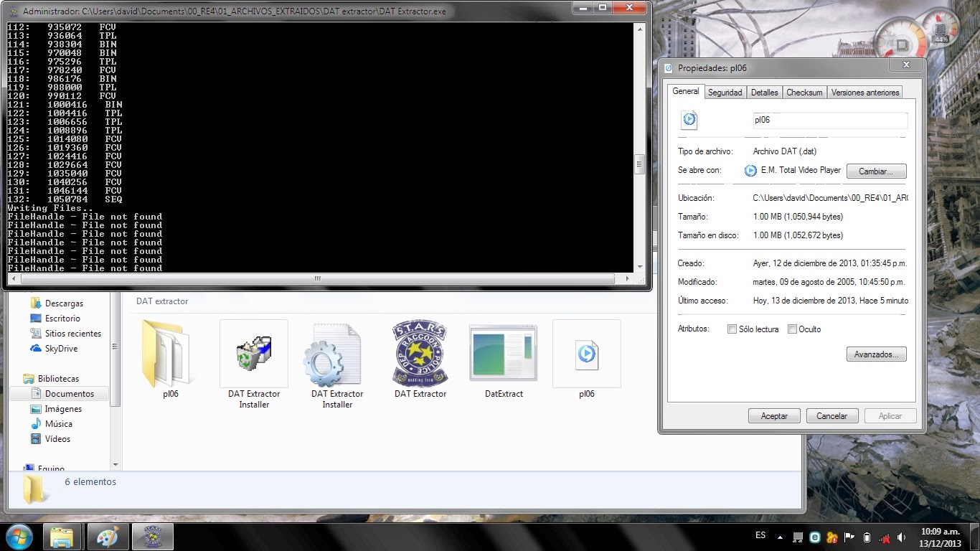Click the E.M. Total Video Player icon
This screenshot has width=980, height=551.
750,171
